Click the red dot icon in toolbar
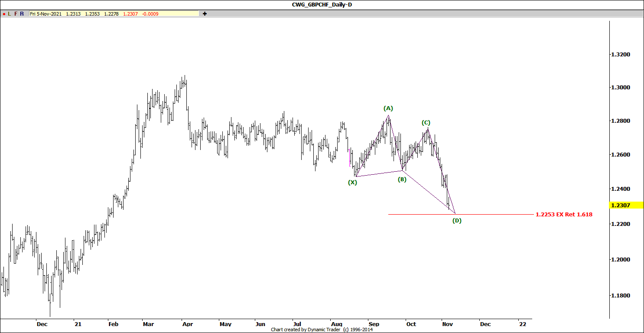Viewport: 644px width, 333px height. [4, 14]
